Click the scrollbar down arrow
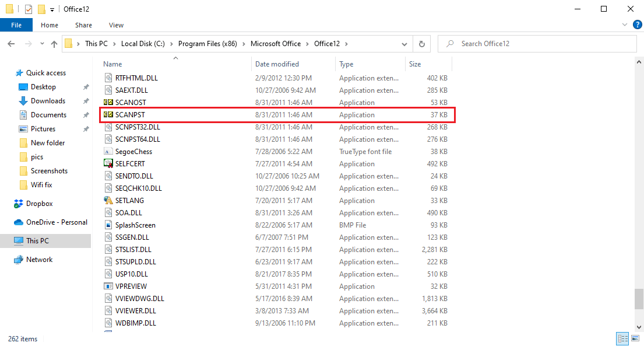 (639, 327)
